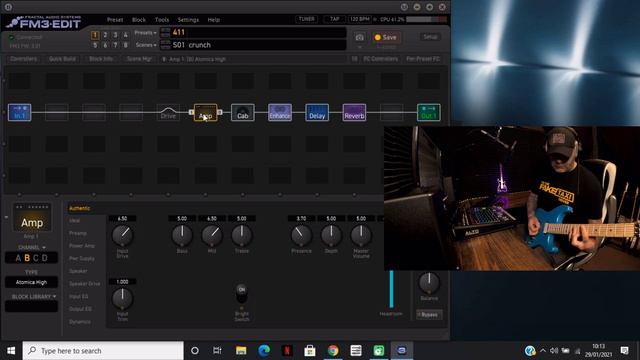This screenshot has height=360, width=640.
Task: Open the Setup button
Action: 430,37
